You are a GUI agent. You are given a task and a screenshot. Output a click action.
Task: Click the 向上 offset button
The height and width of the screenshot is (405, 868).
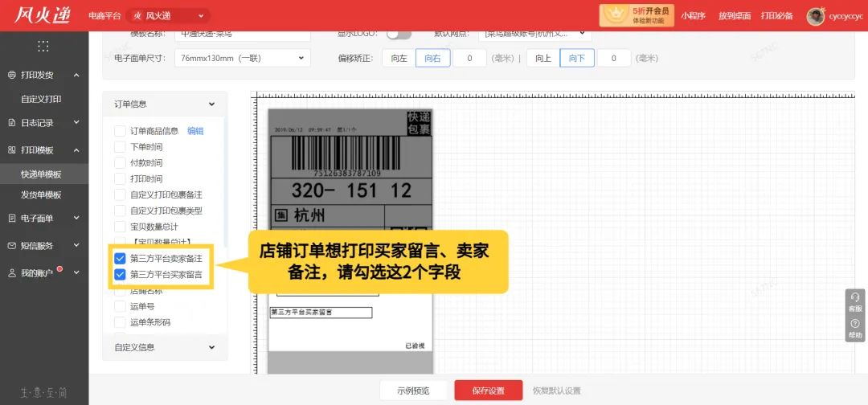coord(543,58)
